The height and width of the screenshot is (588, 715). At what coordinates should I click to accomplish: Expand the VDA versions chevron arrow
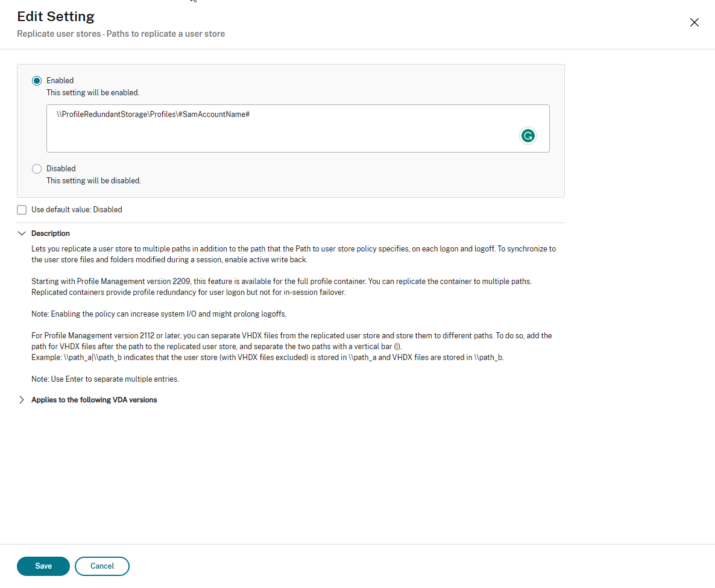click(x=22, y=400)
